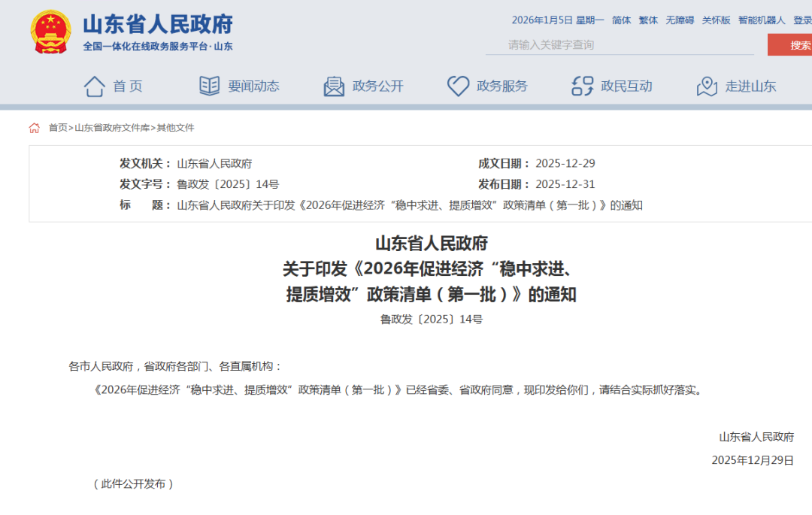Switch to 简体 Chinese display
The width and height of the screenshot is (812, 515).
click(622, 20)
